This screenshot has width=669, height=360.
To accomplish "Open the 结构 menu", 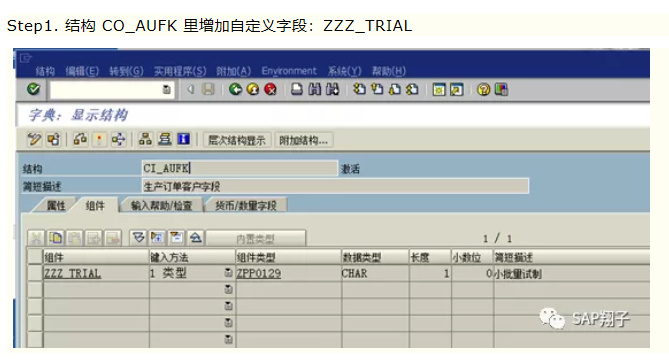I will point(45,71).
